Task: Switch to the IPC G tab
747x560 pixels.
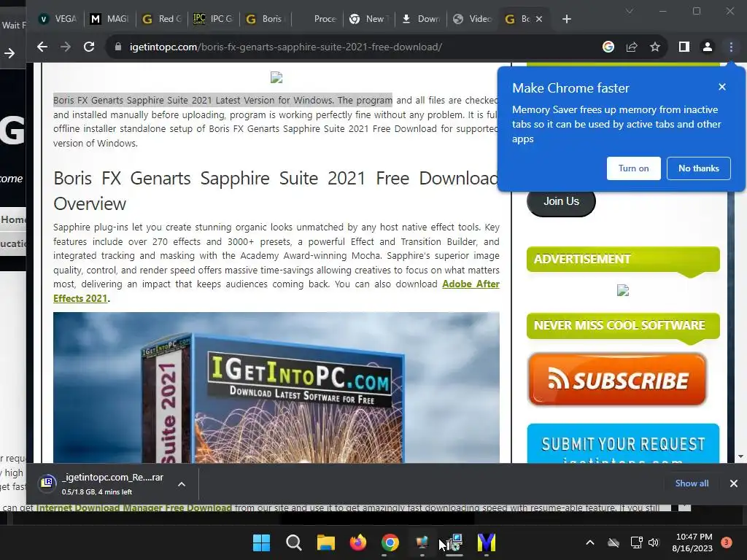Action: click(x=213, y=19)
